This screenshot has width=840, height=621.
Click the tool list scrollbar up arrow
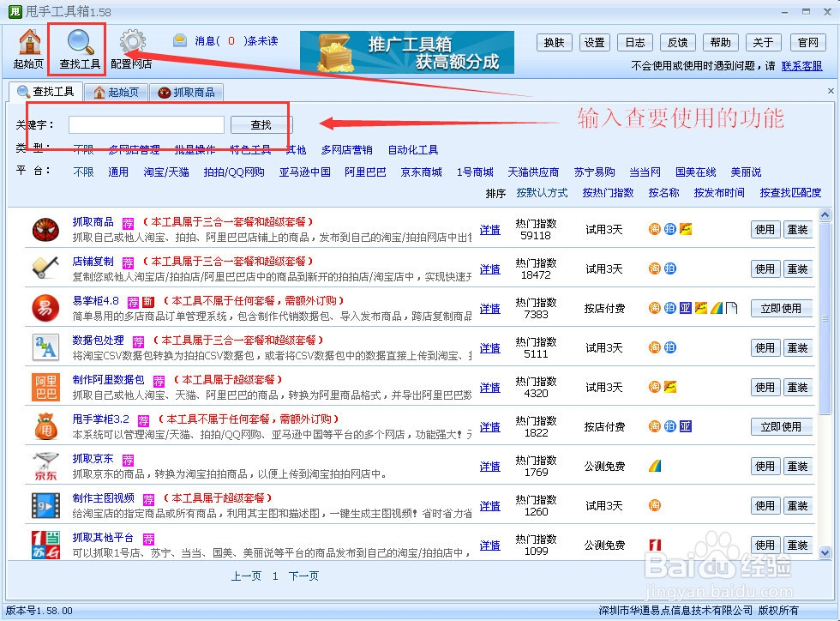pos(825,215)
